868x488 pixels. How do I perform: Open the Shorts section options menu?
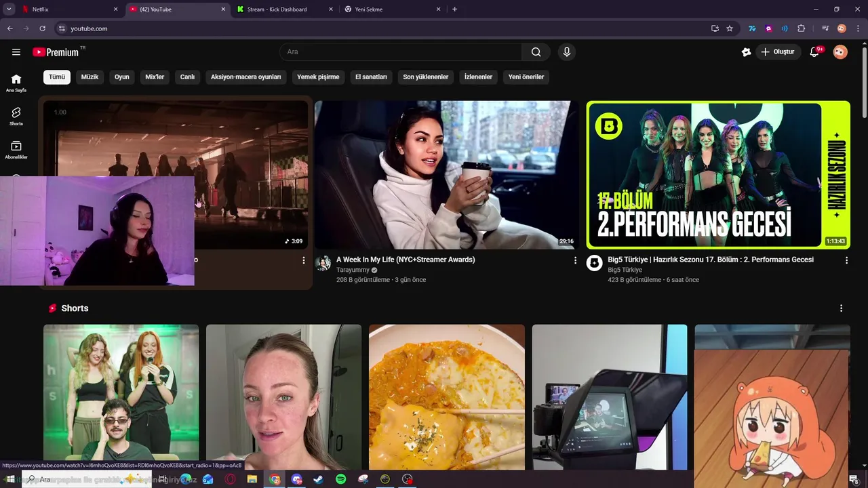pyautogui.click(x=841, y=308)
